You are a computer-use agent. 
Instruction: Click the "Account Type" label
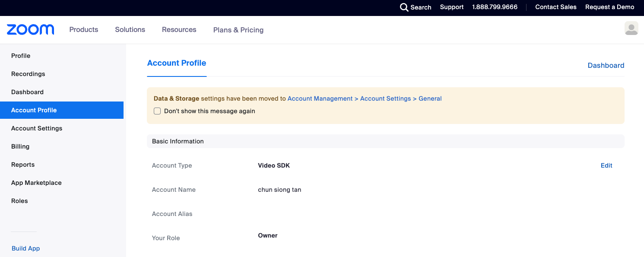(x=172, y=165)
